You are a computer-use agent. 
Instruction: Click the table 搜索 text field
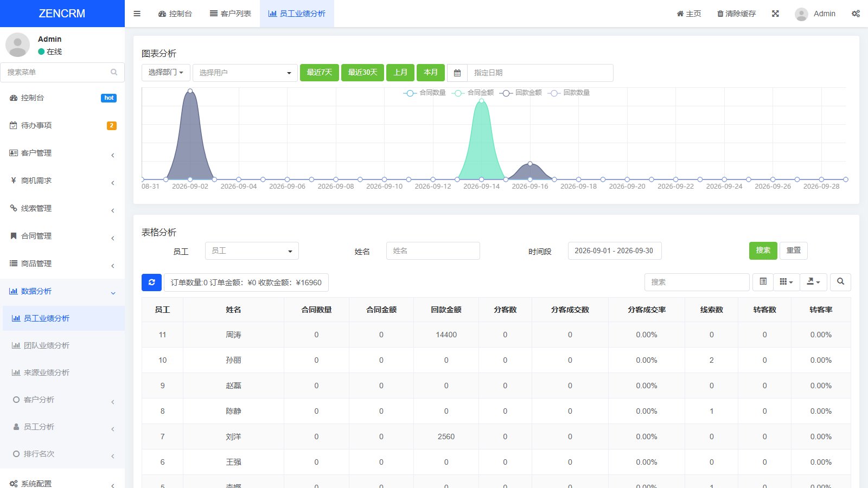click(697, 282)
